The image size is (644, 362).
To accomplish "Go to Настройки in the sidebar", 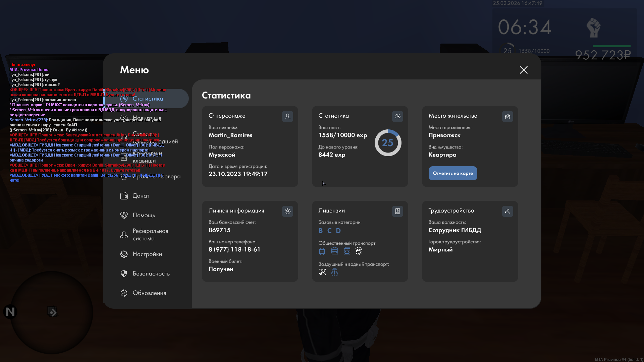I will pyautogui.click(x=147, y=254).
